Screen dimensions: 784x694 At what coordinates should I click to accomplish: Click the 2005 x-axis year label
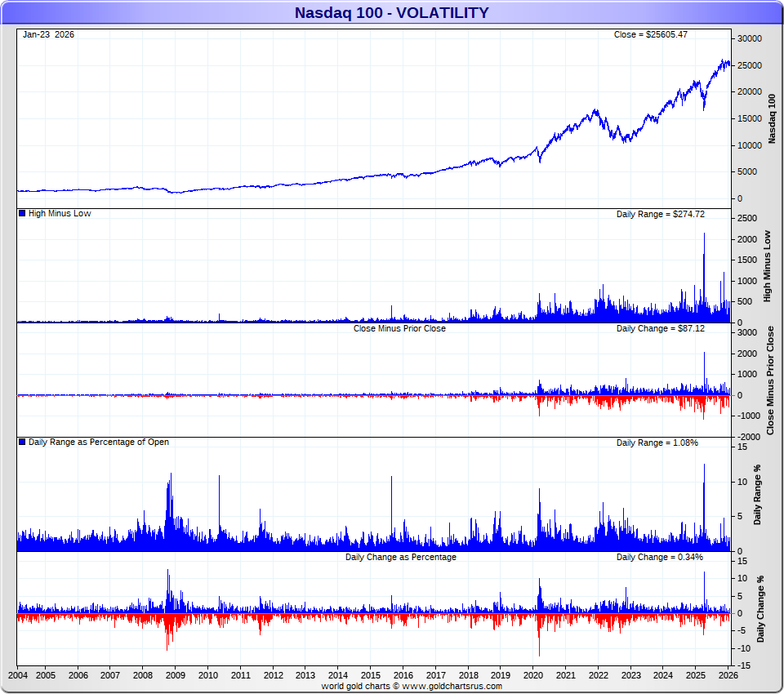[x=46, y=675]
